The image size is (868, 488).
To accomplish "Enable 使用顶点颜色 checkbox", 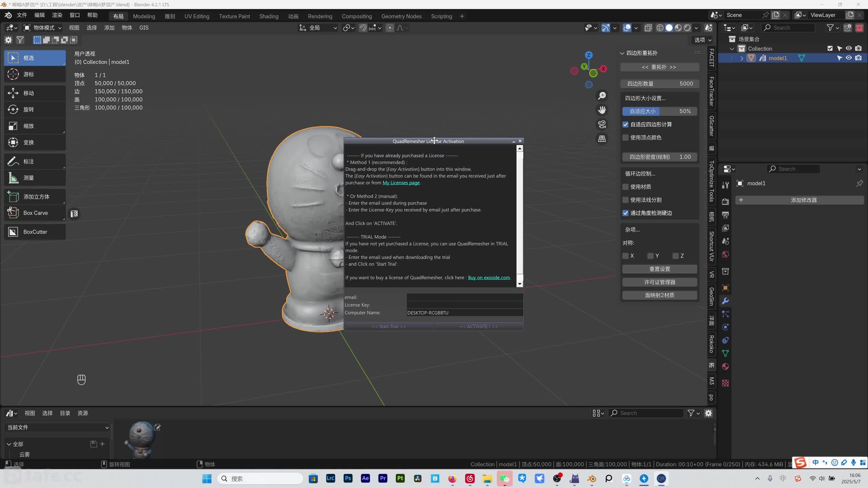I will pos(626,138).
